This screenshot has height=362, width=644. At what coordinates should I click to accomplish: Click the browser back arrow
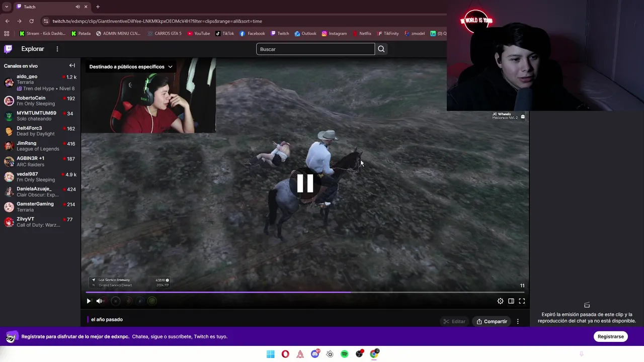pyautogui.click(x=7, y=21)
